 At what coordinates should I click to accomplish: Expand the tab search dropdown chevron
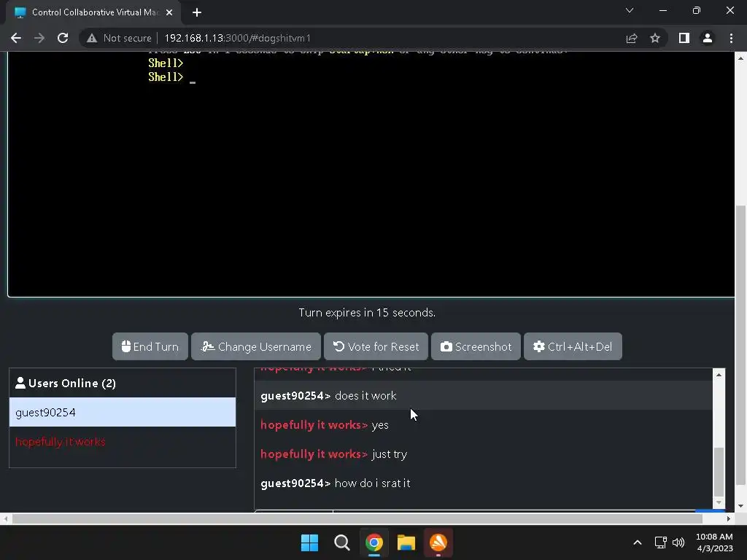tap(630, 10)
